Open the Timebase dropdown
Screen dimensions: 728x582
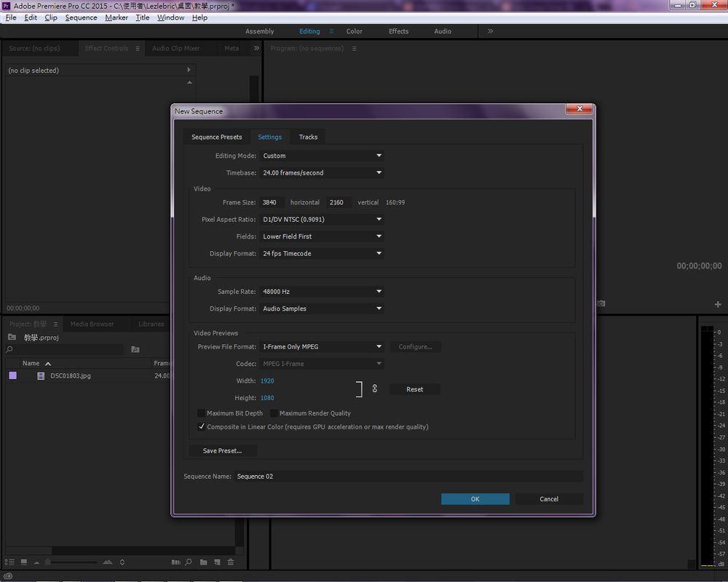click(x=322, y=172)
